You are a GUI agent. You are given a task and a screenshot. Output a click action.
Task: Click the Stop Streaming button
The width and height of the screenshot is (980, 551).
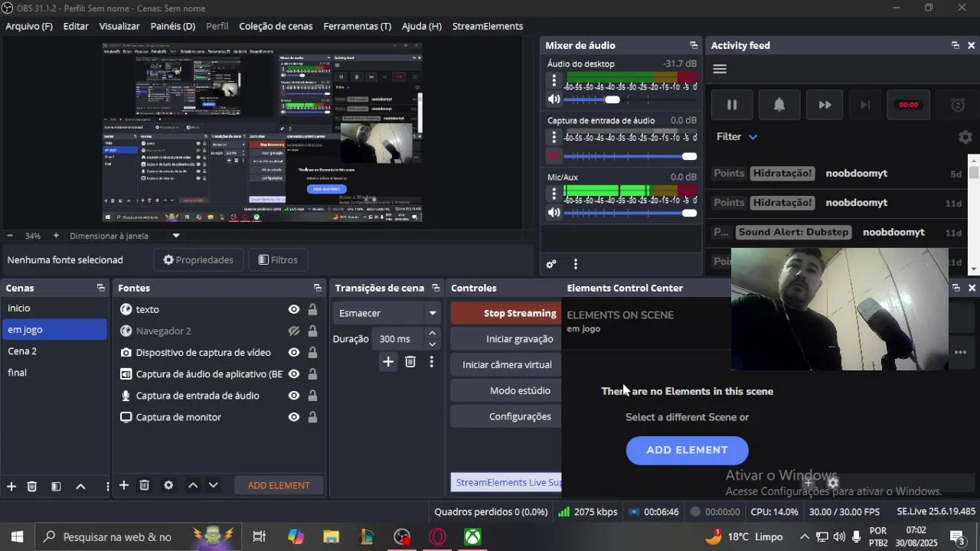(x=506, y=313)
